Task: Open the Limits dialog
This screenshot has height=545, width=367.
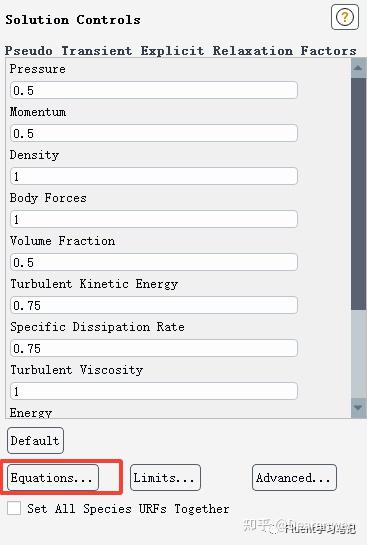Action: (x=165, y=478)
